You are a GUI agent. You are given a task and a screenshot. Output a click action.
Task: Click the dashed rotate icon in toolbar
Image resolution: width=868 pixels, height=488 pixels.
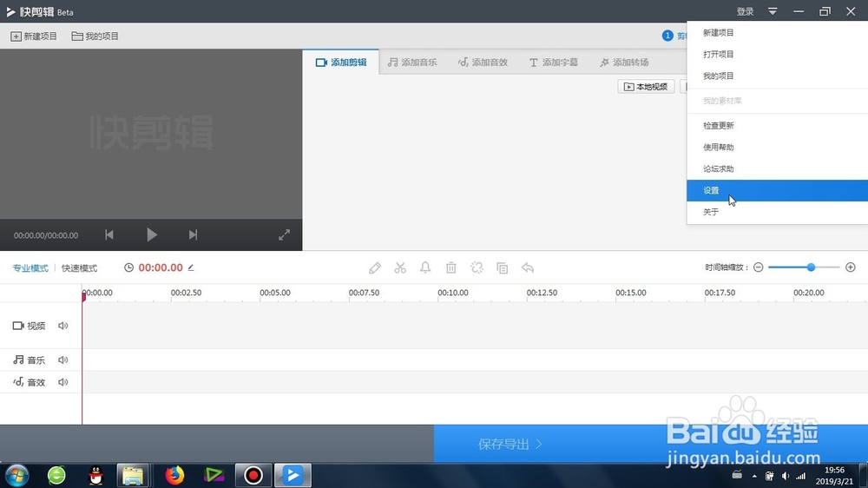(x=477, y=268)
